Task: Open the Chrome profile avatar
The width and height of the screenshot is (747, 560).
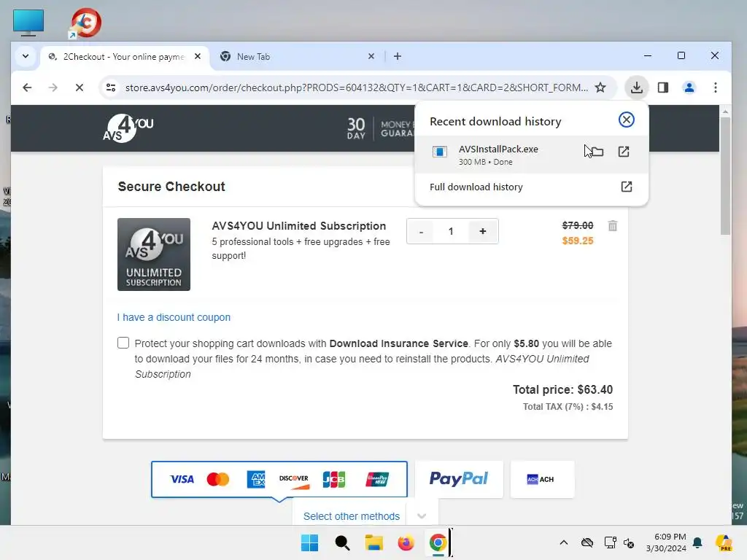Action: click(689, 87)
